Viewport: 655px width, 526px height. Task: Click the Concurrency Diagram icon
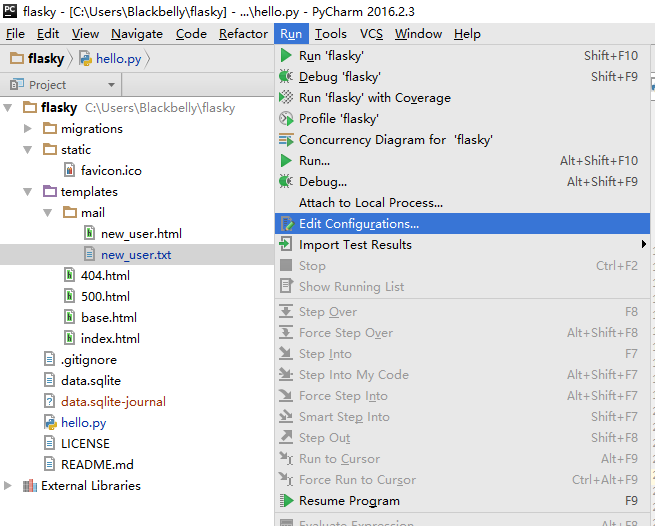pos(286,140)
